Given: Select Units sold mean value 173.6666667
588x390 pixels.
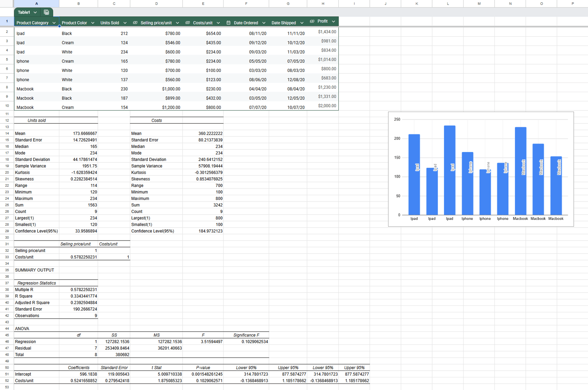Looking at the screenshot, I should pyautogui.click(x=78, y=133).
